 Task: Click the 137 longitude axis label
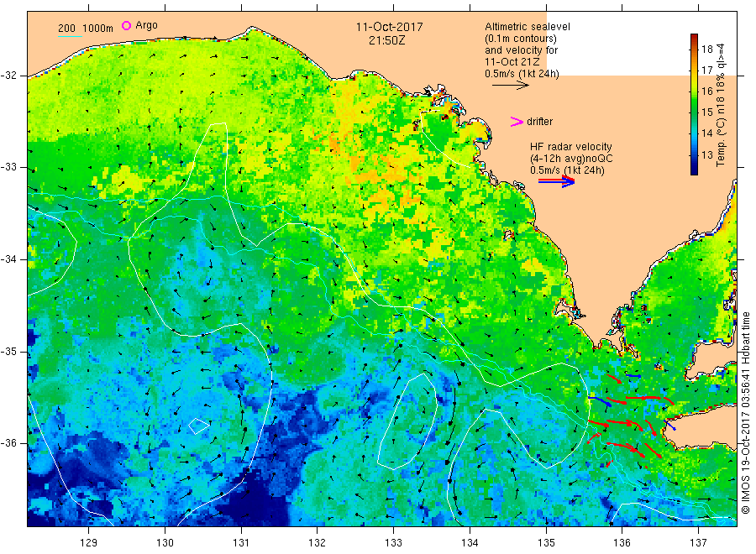[698, 543]
